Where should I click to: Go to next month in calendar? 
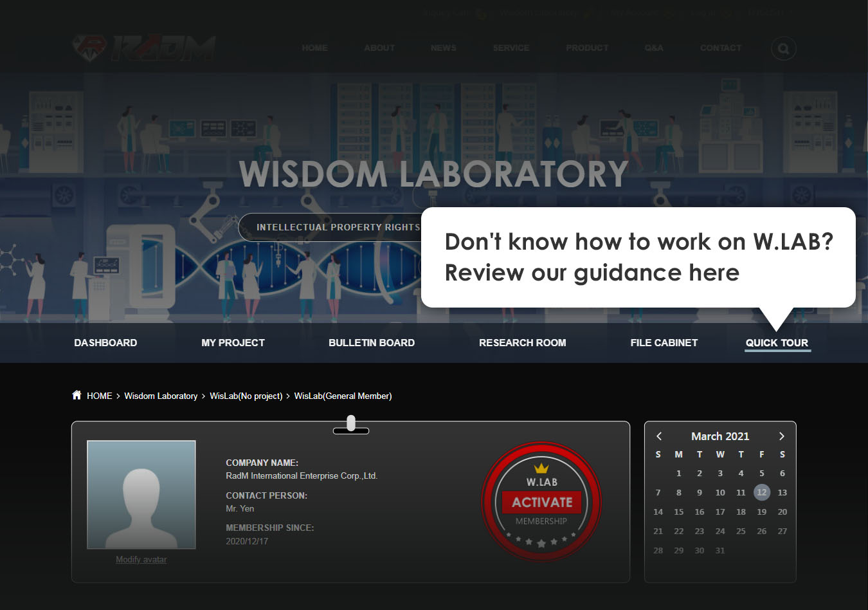pyautogui.click(x=781, y=436)
